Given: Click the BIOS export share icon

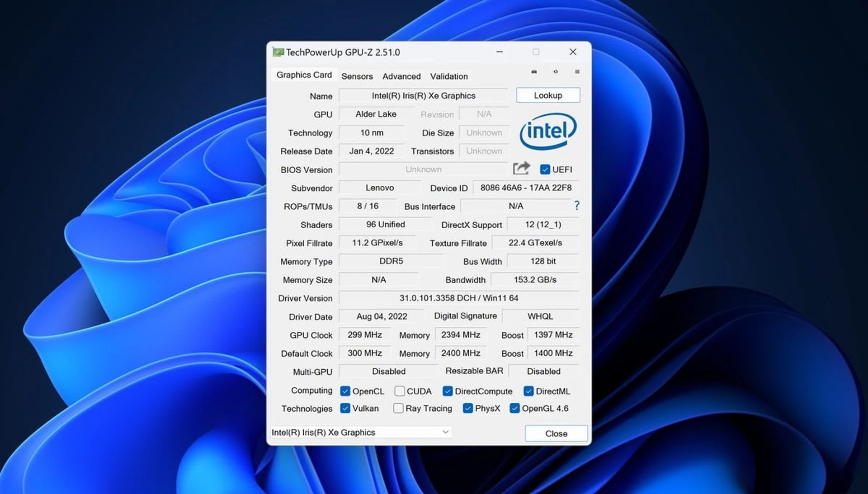Looking at the screenshot, I should [521, 169].
